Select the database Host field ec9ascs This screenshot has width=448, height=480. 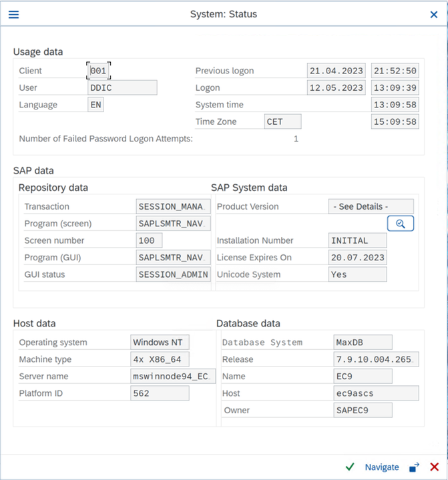[376, 393]
